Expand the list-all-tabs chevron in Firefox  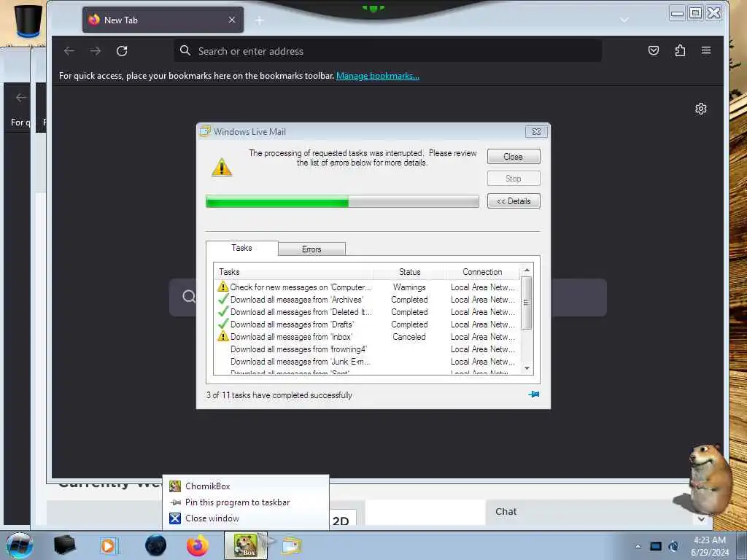click(624, 20)
